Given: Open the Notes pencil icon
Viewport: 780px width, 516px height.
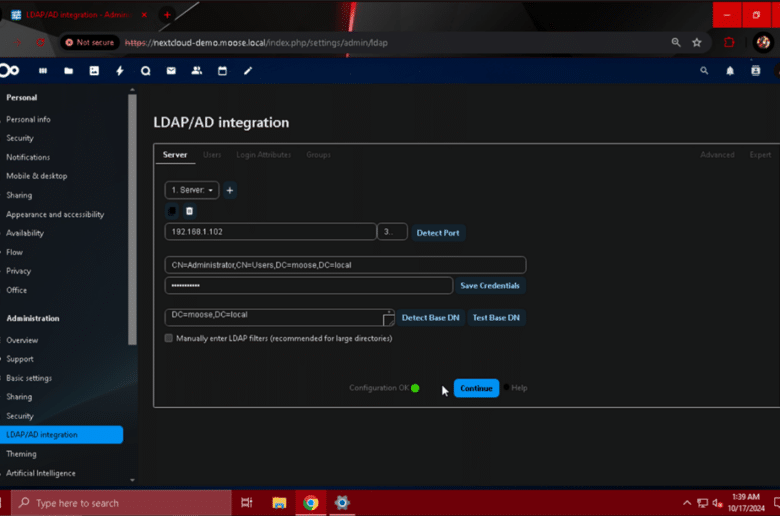Looking at the screenshot, I should pos(248,71).
